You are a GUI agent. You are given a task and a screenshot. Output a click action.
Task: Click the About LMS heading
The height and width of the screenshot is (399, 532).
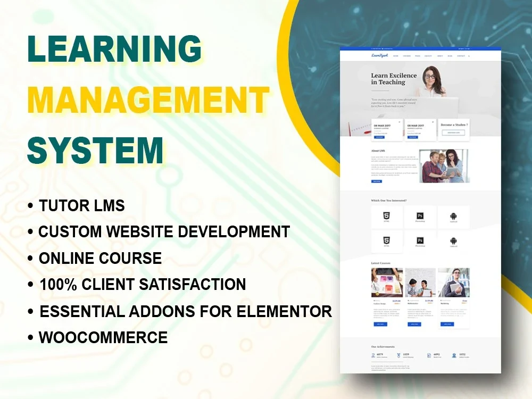point(378,151)
